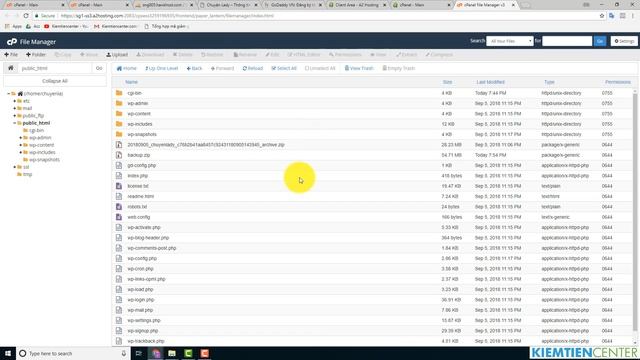Open File Manager Settings
Viewport: 640px width, 360px height.
pyautogui.click(x=624, y=41)
